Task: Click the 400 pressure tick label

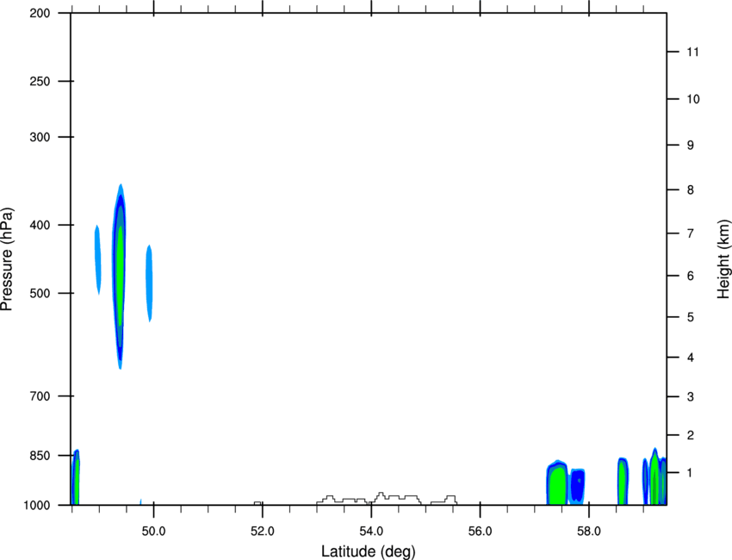Action: coord(40,225)
